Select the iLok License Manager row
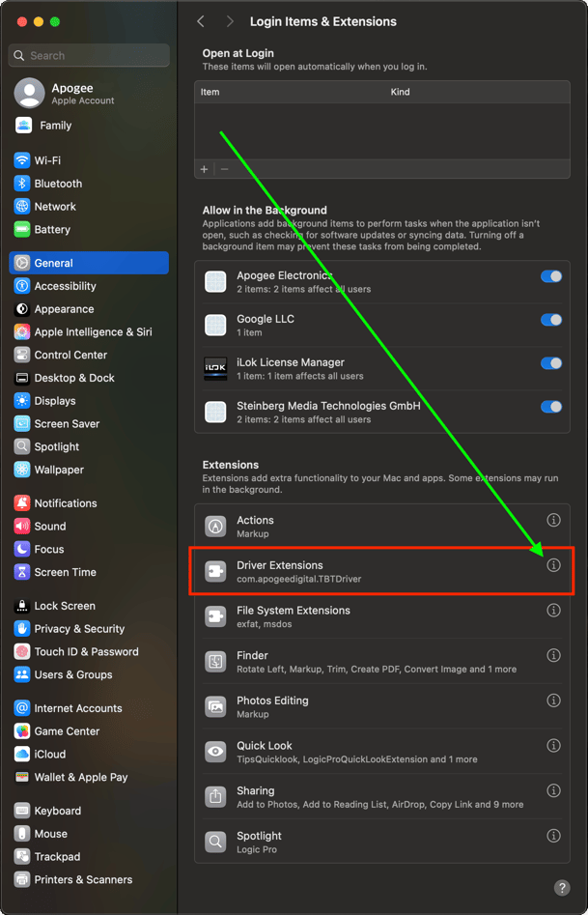The height and width of the screenshot is (915, 588). 382,369
